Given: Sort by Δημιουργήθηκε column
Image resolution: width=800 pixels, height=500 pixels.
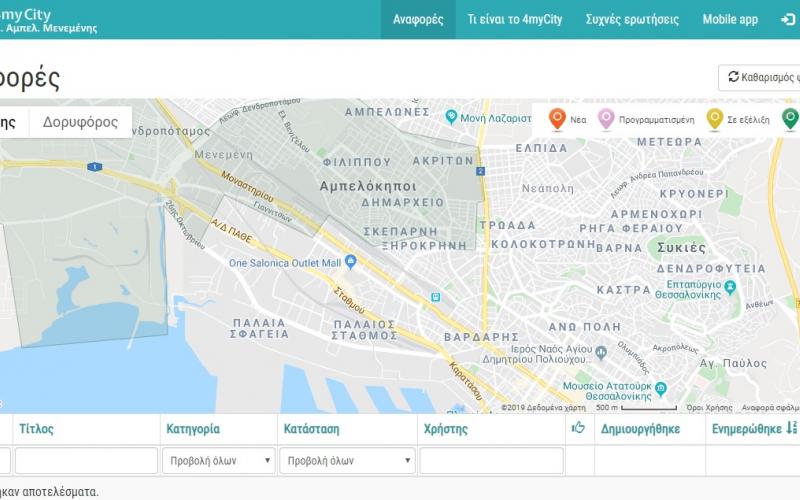Looking at the screenshot, I should point(640,429).
